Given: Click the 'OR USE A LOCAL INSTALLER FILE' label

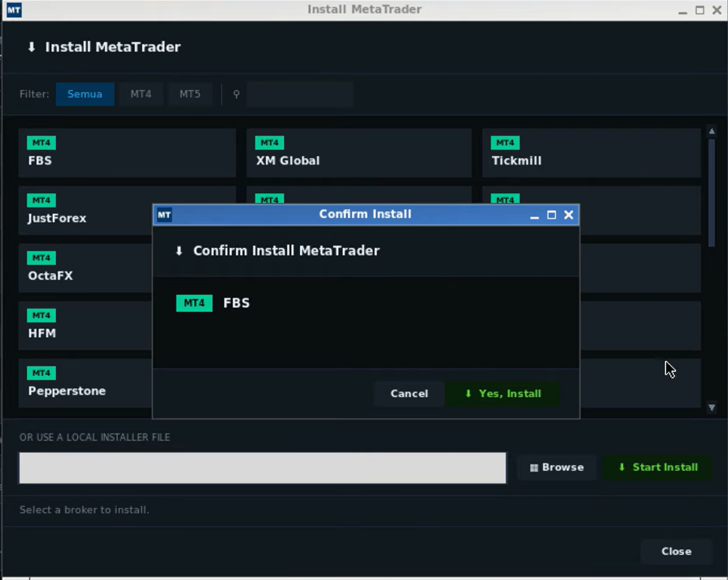Looking at the screenshot, I should pos(95,437).
